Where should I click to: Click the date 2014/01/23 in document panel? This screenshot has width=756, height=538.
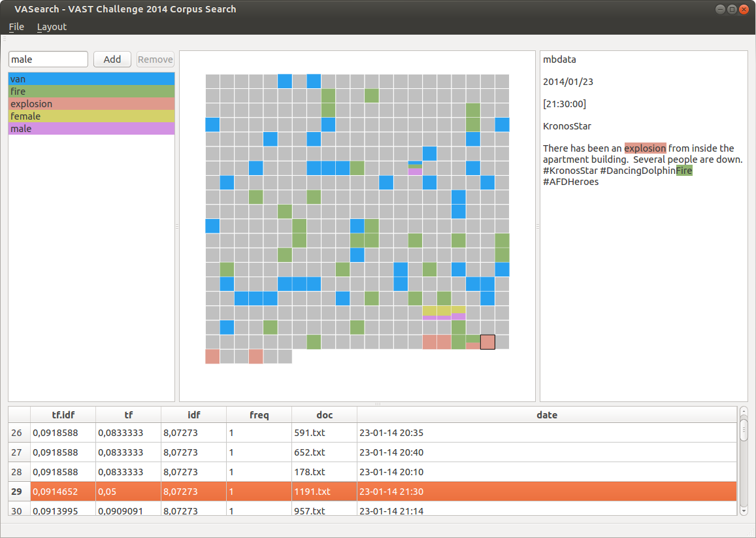[568, 82]
